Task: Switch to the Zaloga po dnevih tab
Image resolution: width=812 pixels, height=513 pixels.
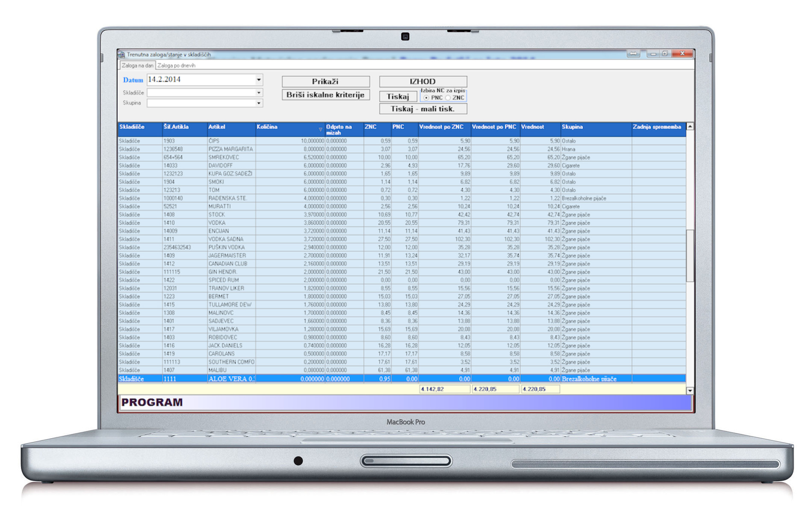Action: [176, 65]
